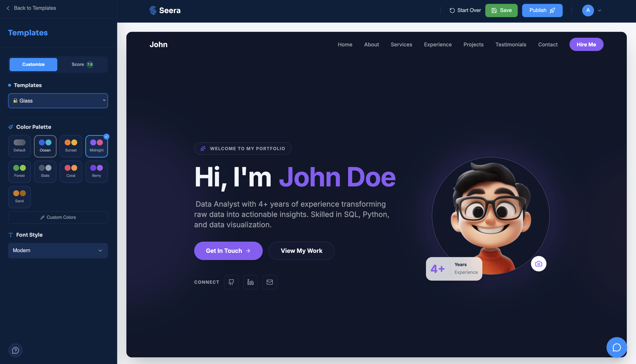Open the Modern font style dropdown
636x364 pixels.
(x=58, y=250)
